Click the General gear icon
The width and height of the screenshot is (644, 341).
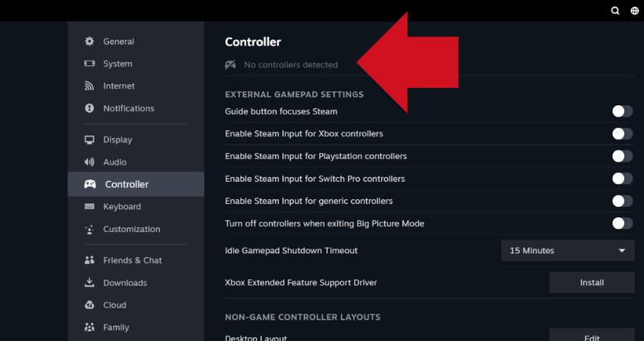89,41
